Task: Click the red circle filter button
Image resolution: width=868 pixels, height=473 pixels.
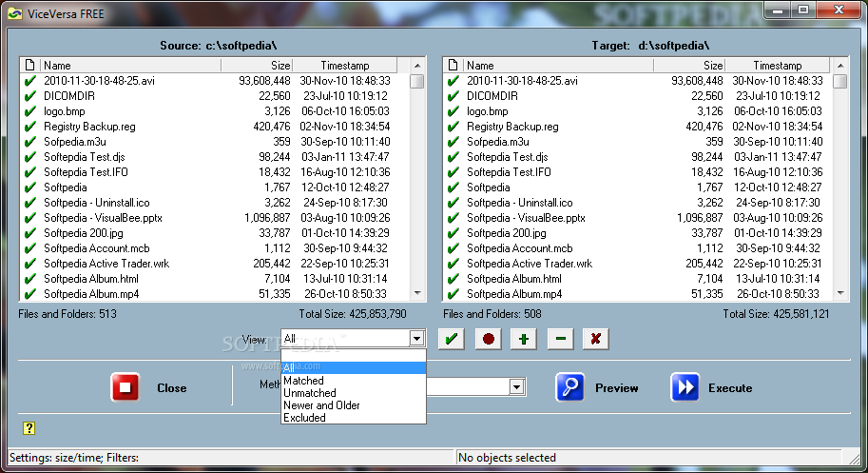Action: pos(489,339)
